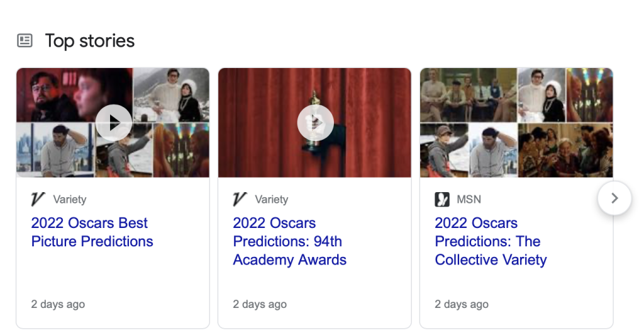Click the Variety logo on second card
The image size is (644, 330).
[240, 200]
